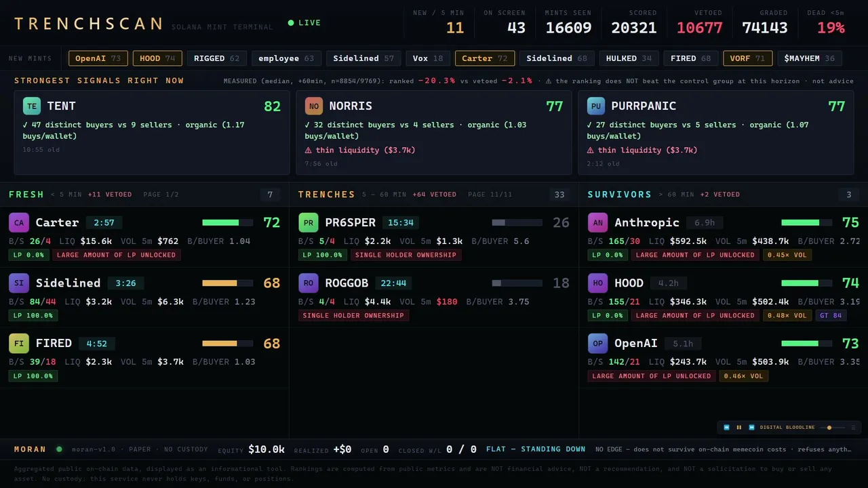Image resolution: width=868 pixels, height=488 pixels.
Task: Click the ROGGOB RO avatar icon
Action: [x=309, y=283]
